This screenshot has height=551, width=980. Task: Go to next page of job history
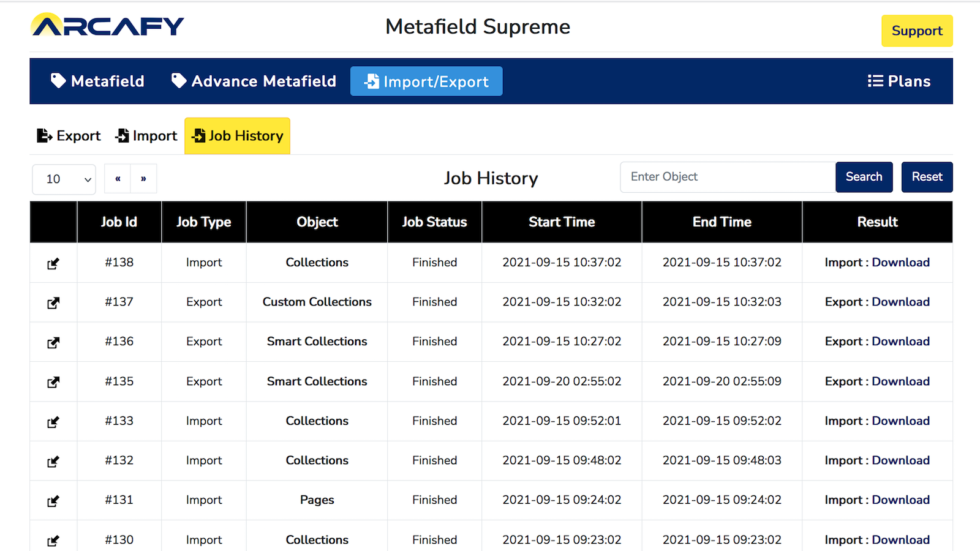point(143,179)
